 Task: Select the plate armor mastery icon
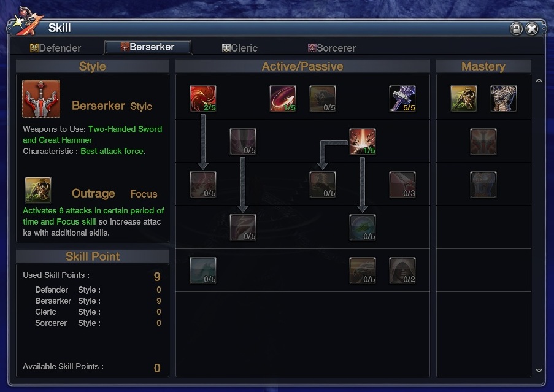coord(504,99)
